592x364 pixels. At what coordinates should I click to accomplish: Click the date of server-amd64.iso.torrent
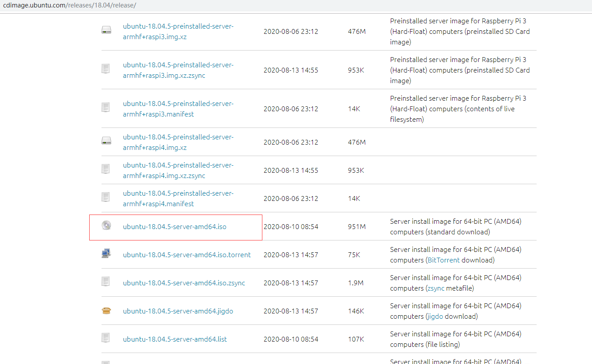(291, 255)
